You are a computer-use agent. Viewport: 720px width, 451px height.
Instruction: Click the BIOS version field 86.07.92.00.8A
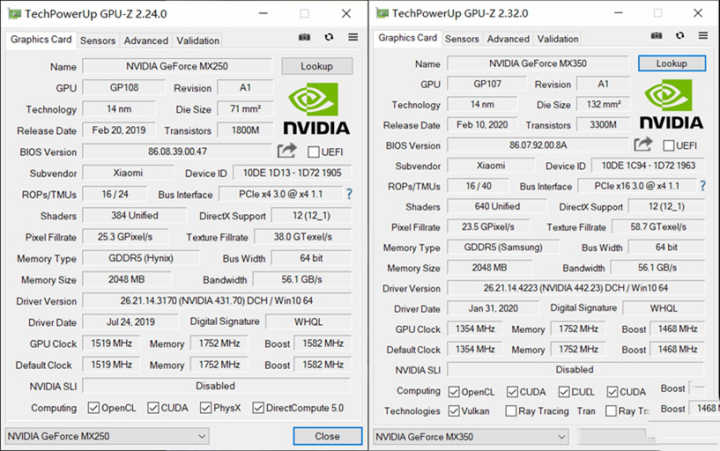click(x=538, y=146)
